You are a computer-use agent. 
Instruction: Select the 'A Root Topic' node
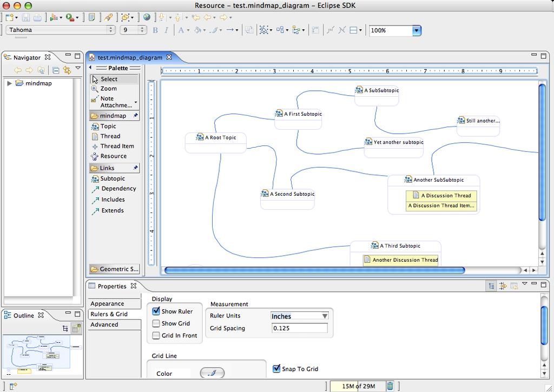[215, 143]
